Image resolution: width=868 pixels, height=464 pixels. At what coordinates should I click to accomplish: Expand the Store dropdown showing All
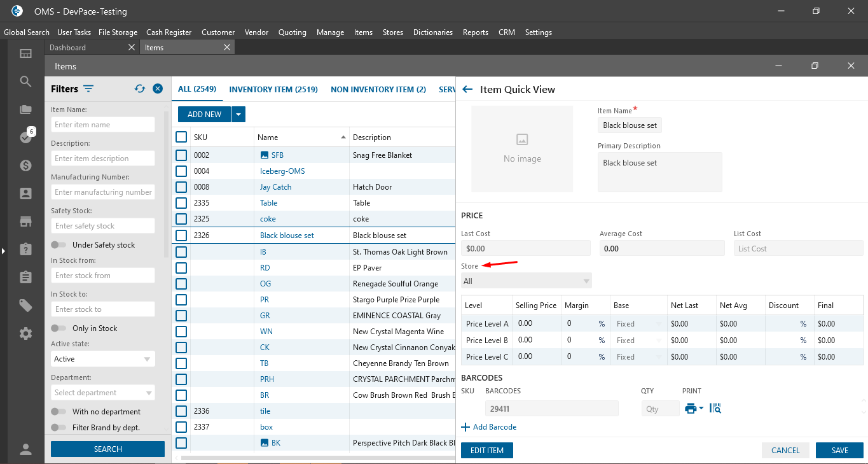(526, 281)
